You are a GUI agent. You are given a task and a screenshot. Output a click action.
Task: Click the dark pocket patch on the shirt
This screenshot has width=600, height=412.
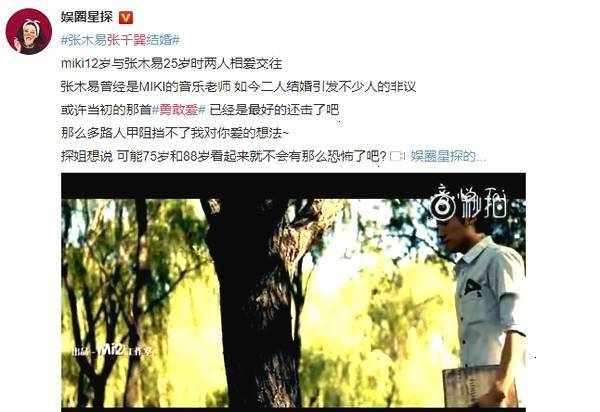click(x=473, y=287)
